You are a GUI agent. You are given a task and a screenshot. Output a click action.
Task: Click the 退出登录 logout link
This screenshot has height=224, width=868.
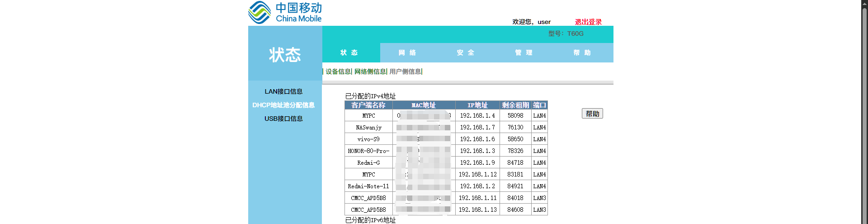pyautogui.click(x=588, y=22)
